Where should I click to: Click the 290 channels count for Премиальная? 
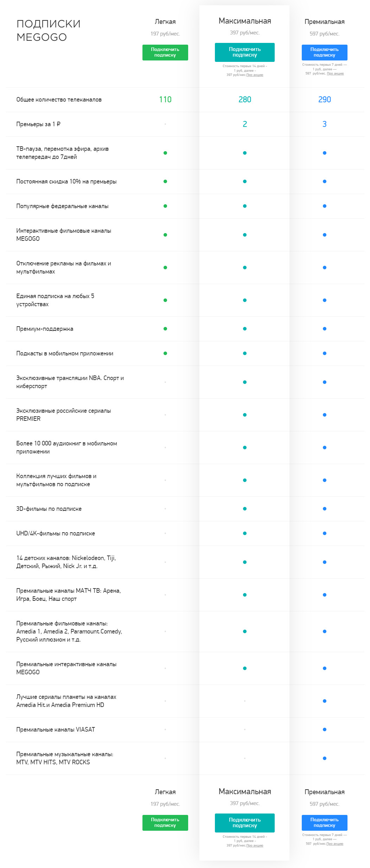tap(324, 99)
